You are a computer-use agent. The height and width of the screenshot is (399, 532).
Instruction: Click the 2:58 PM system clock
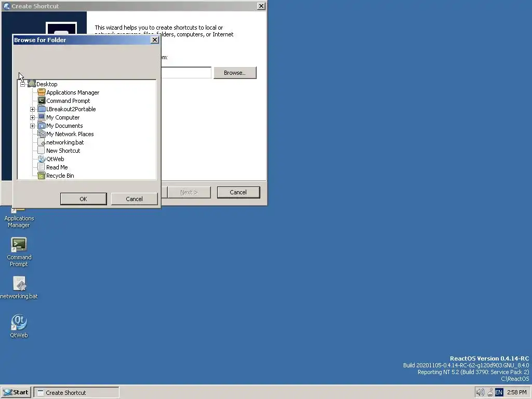[x=517, y=393]
